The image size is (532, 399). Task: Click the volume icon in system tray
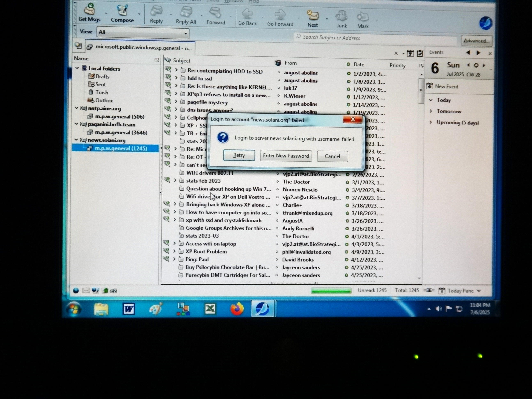pos(439,309)
